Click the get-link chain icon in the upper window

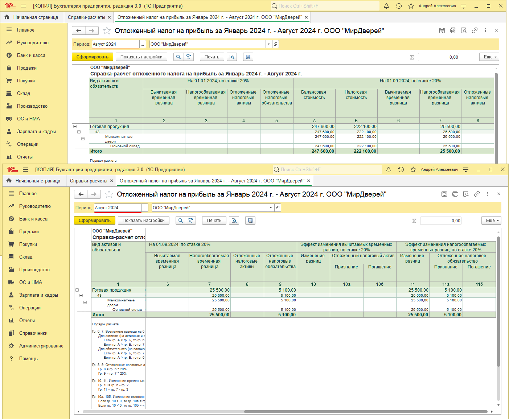475,30
